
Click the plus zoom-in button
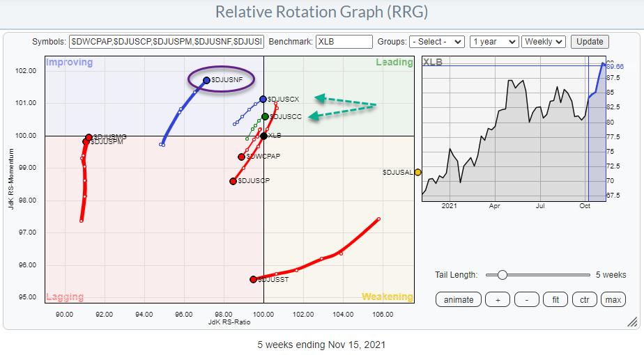point(498,300)
